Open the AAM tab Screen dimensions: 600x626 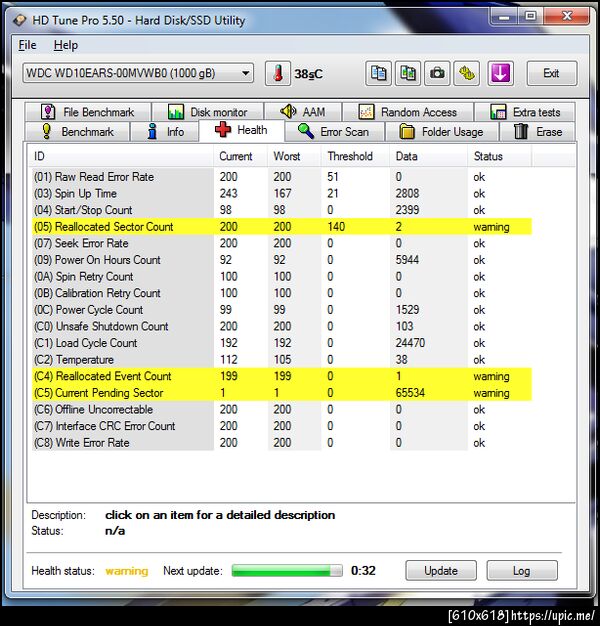point(303,112)
